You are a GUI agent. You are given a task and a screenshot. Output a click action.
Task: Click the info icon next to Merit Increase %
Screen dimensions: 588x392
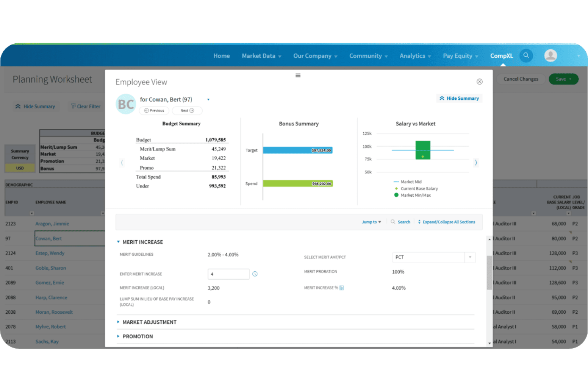[x=342, y=288]
